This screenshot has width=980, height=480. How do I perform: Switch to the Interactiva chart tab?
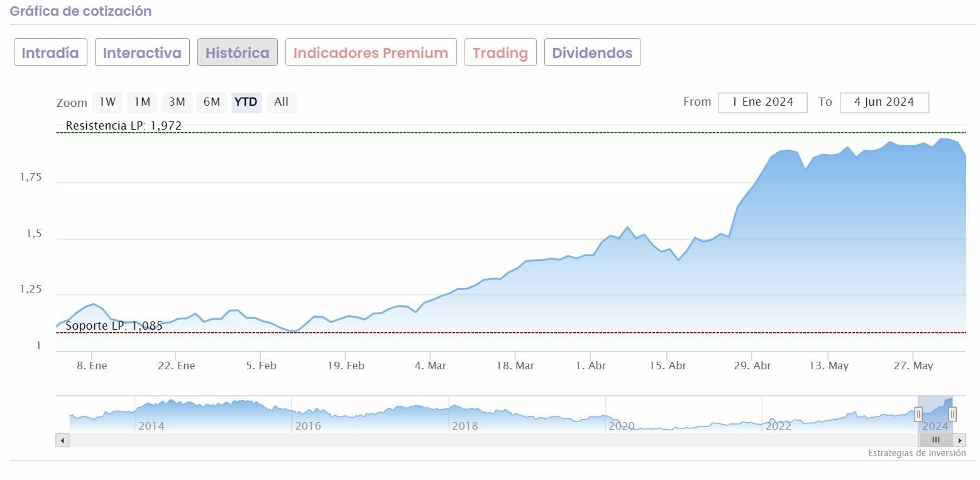click(142, 53)
